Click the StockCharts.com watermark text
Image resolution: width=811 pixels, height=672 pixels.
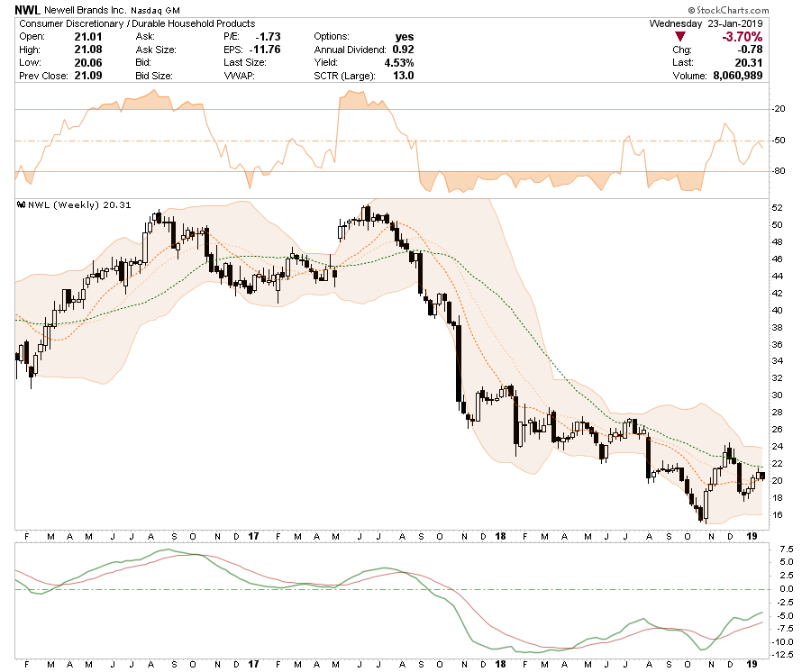[x=728, y=10]
